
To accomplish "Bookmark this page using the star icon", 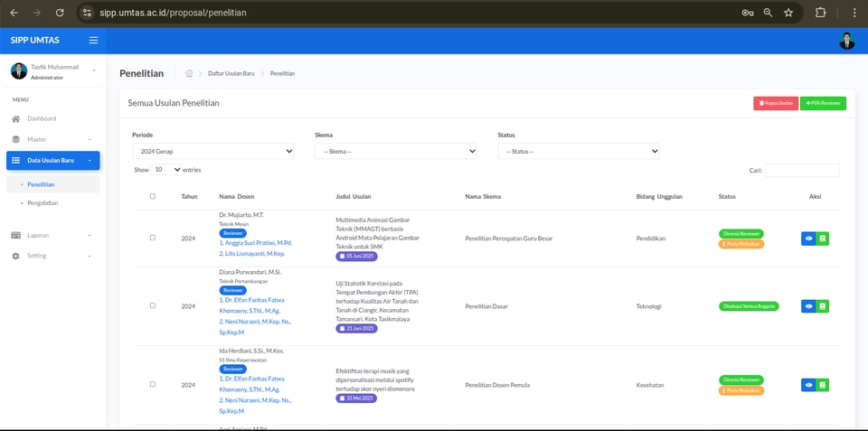I will pos(788,13).
